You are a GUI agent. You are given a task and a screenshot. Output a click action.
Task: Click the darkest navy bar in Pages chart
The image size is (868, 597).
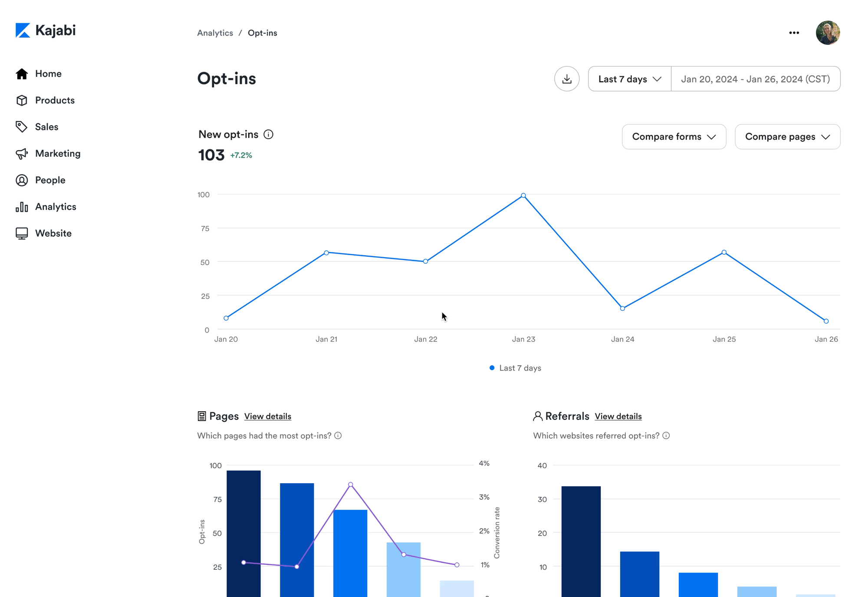tap(243, 534)
